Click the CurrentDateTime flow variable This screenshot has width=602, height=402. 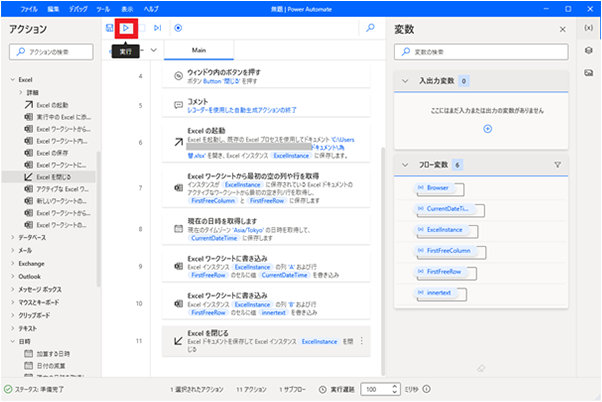[447, 208]
